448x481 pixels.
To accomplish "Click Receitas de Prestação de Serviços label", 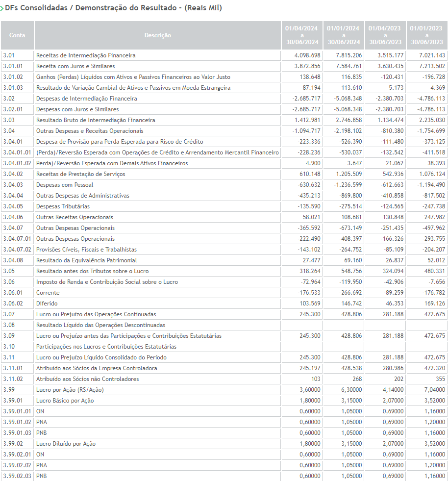I will [81, 174].
